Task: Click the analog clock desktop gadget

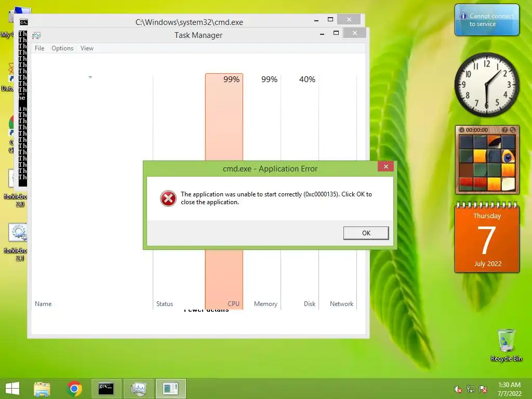Action: tap(487, 85)
